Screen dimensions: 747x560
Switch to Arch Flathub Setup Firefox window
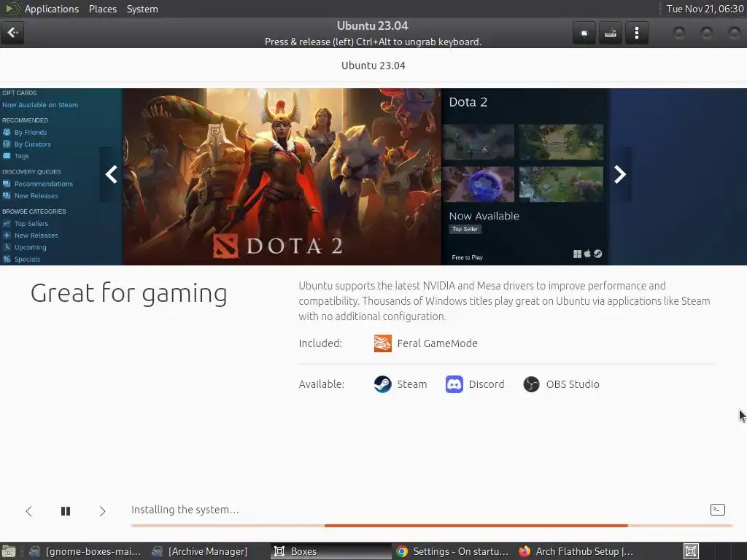point(576,551)
